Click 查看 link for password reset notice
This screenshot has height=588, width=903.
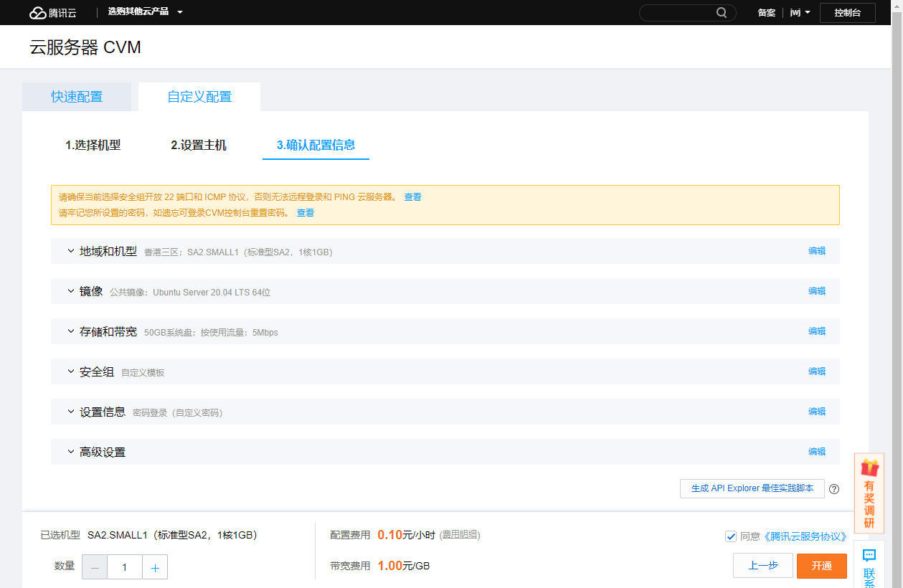pos(306,213)
